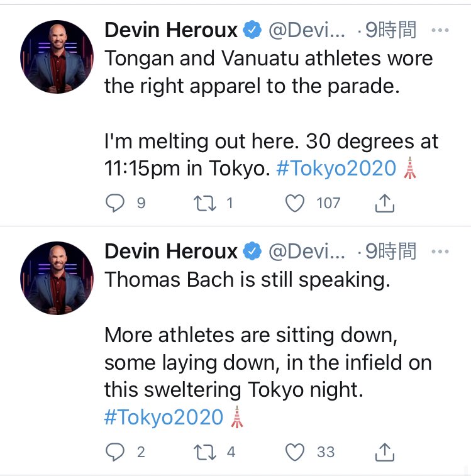Share the sweltering Tokyo night tweet
This screenshot has height=476, width=471.
click(x=384, y=452)
